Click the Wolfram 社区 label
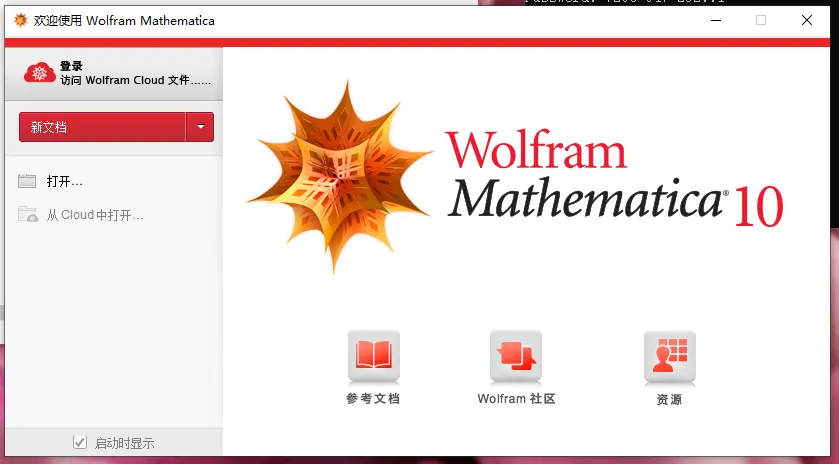839x464 pixels. (x=516, y=399)
